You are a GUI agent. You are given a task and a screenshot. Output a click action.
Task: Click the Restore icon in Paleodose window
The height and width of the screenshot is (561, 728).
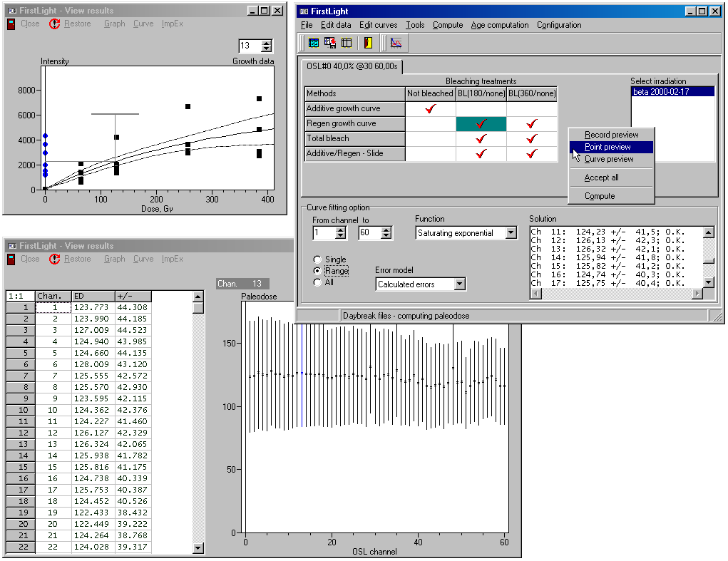pyautogui.click(x=54, y=259)
